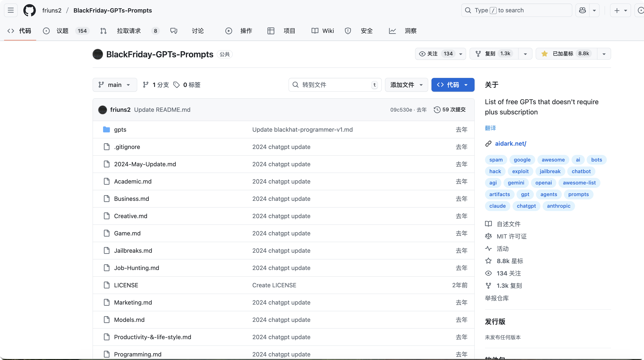This screenshot has width=644, height=360.
Task: Expand the green 代码 clone dropdown
Action: 453,85
